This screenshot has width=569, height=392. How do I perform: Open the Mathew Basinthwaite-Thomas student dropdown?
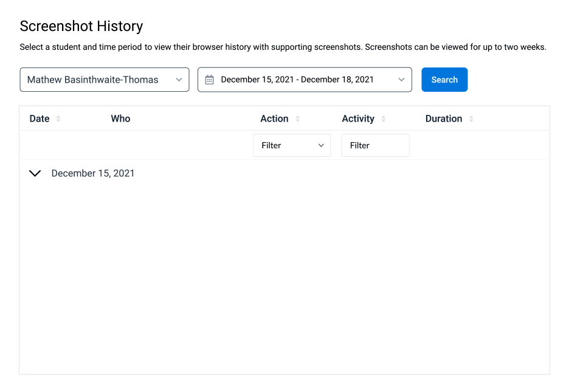97,80
